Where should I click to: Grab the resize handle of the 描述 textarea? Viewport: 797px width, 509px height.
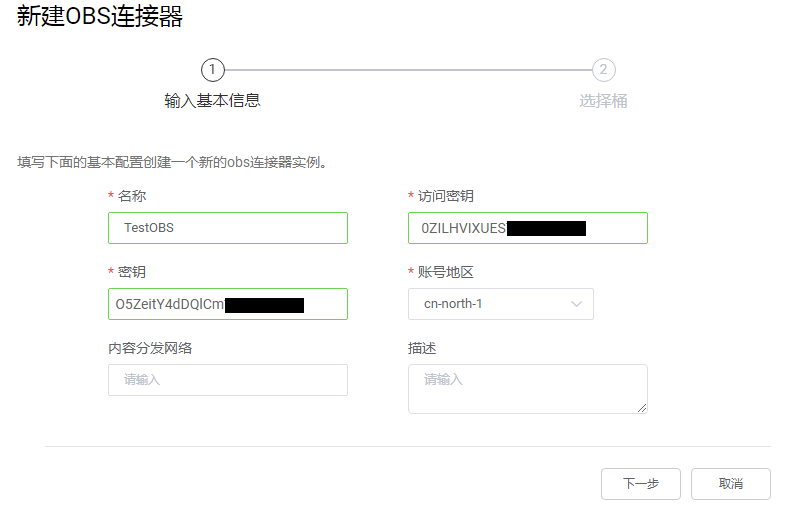[x=642, y=408]
